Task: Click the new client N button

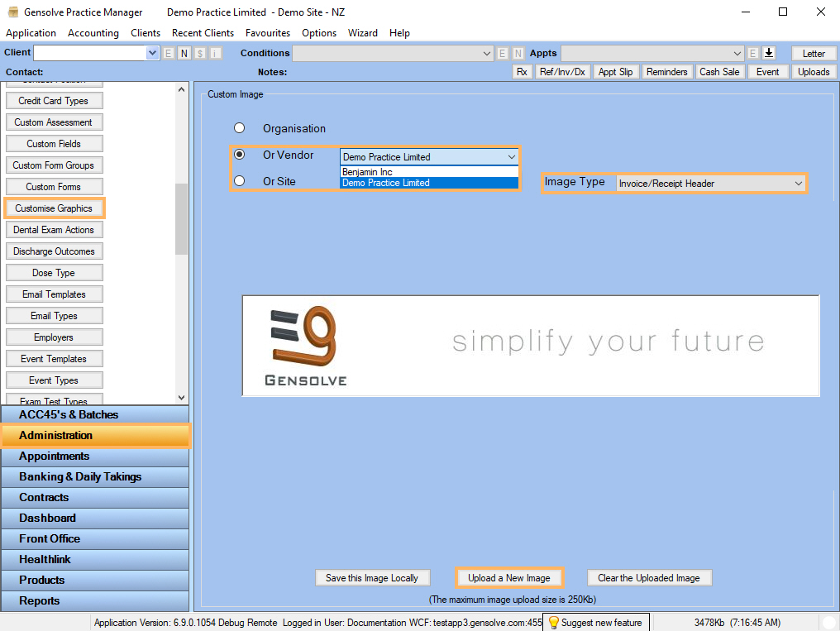Action: point(184,53)
